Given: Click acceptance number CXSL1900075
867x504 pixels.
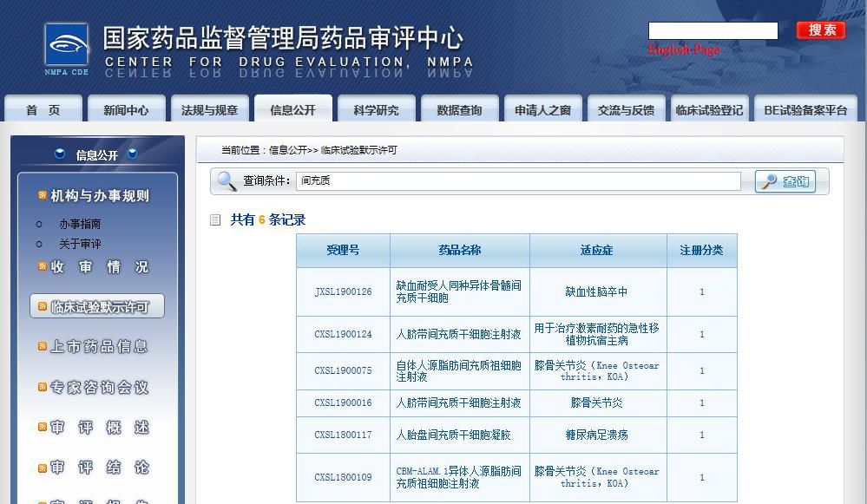Looking at the screenshot, I should 343,370.
